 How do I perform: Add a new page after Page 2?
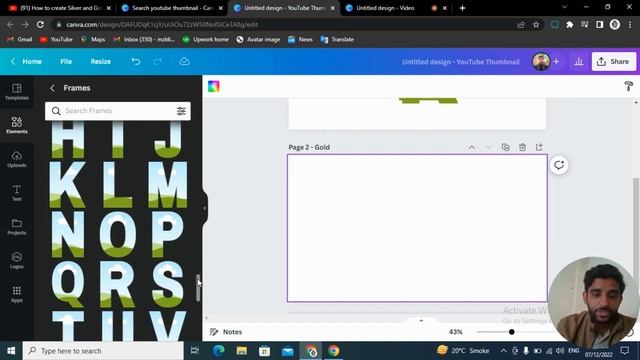pyautogui.click(x=539, y=147)
